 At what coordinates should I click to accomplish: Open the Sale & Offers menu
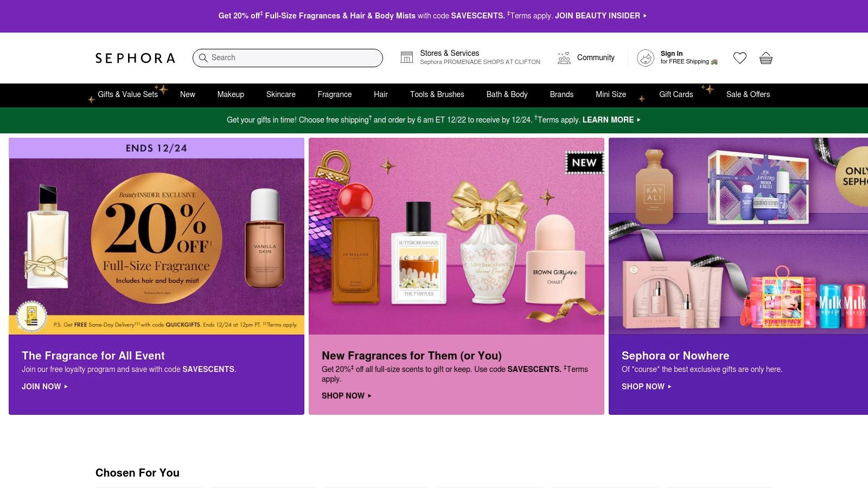coord(748,95)
